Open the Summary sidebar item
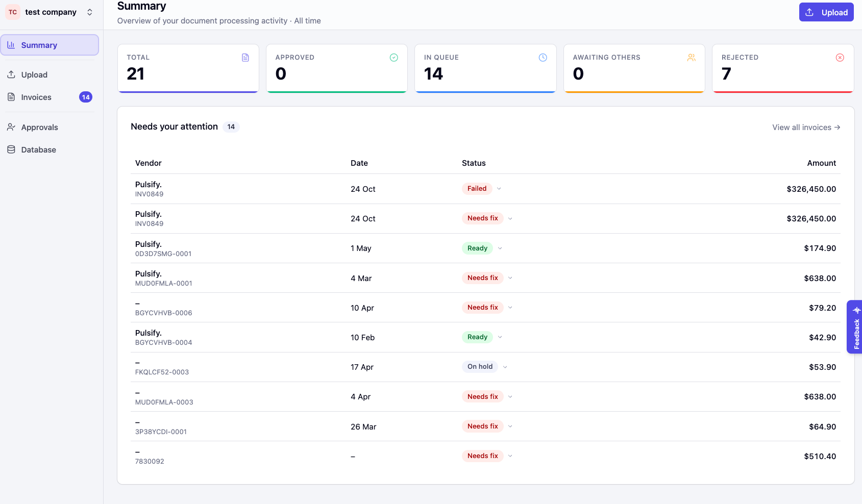The width and height of the screenshot is (862, 504). click(x=50, y=45)
